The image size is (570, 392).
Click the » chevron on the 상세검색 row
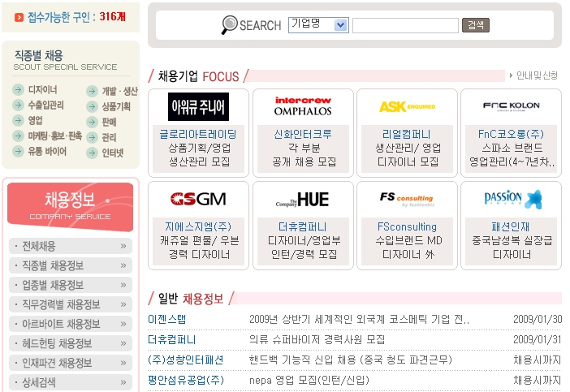point(123,382)
